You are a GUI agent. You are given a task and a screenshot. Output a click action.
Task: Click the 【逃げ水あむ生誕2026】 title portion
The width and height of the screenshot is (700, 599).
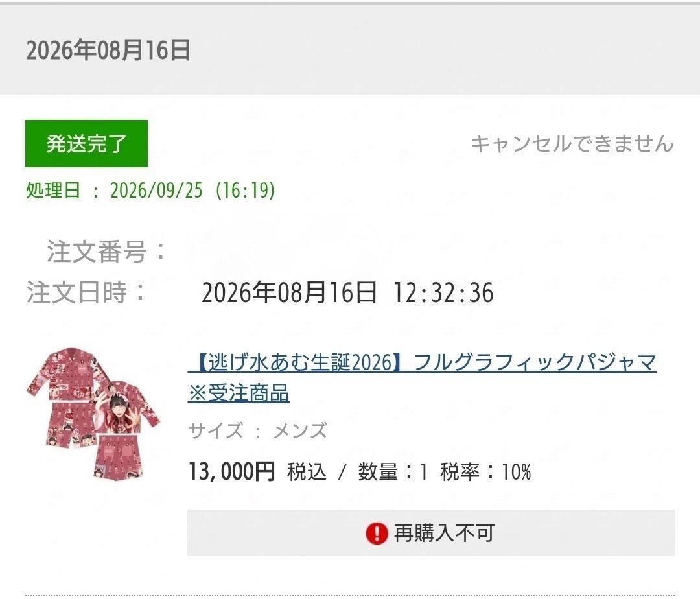coord(297,362)
